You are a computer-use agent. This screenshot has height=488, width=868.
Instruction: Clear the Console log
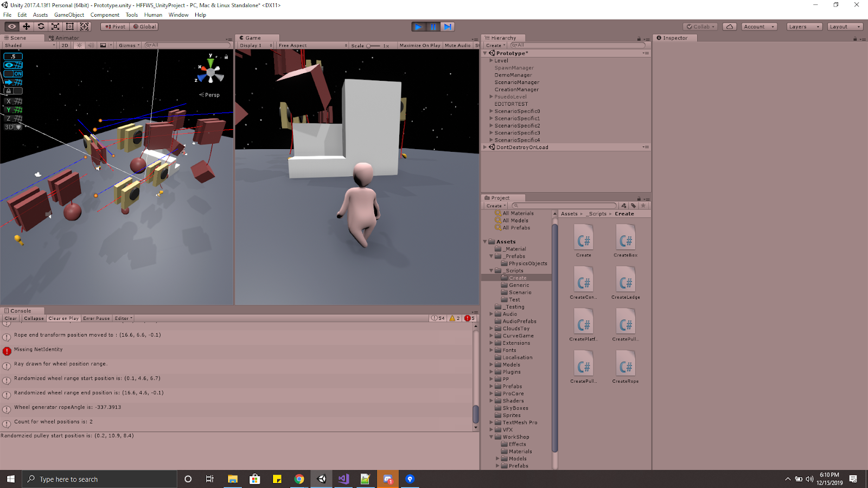pyautogui.click(x=10, y=318)
